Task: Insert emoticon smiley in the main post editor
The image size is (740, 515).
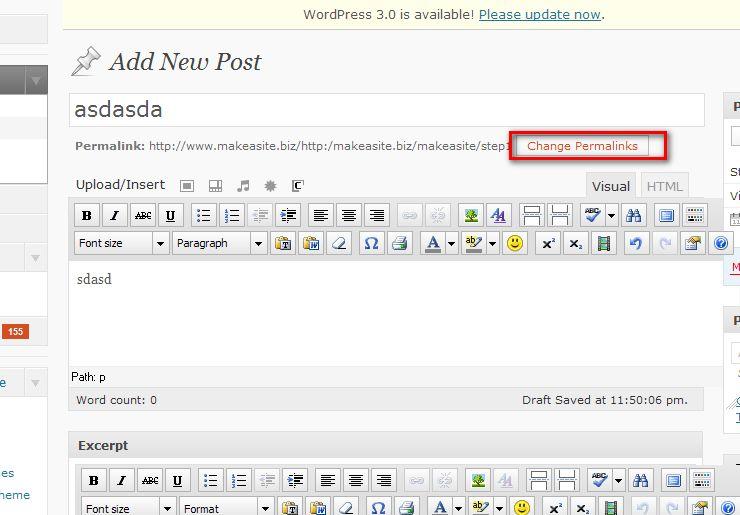Action: click(x=515, y=243)
